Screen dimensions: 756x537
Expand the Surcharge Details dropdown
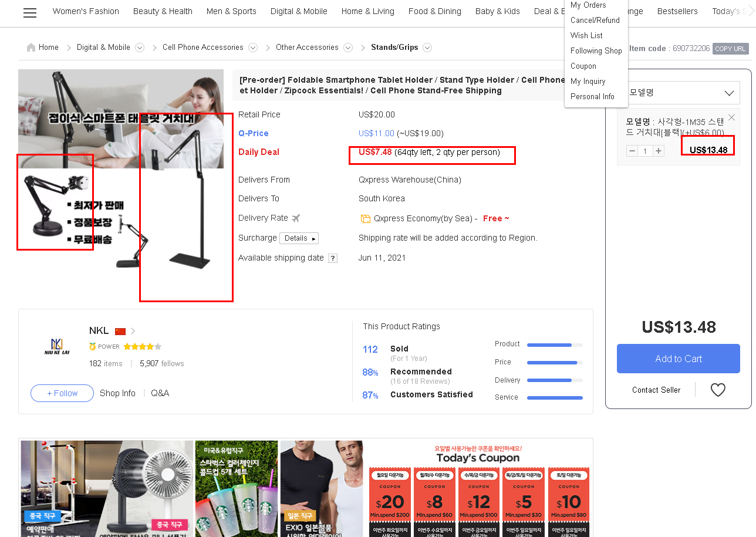click(x=299, y=238)
